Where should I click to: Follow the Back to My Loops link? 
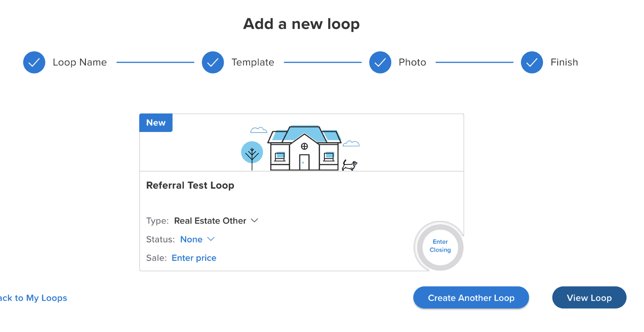tap(34, 298)
